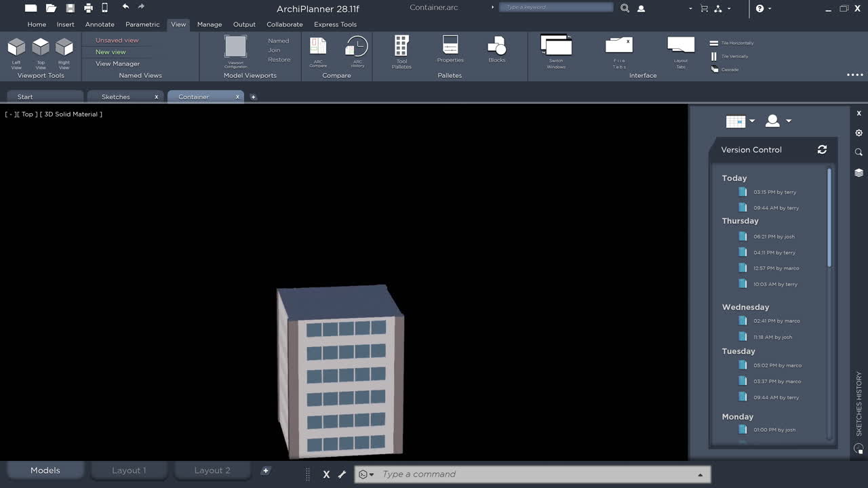Open the Parametric ribbon menu
Screen dimensions: 868x488
(x=142, y=24)
